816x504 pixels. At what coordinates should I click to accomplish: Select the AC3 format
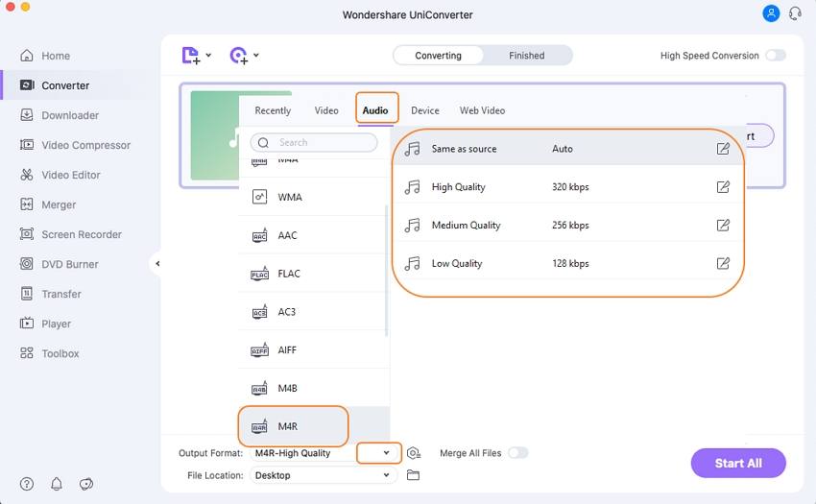coord(314,312)
